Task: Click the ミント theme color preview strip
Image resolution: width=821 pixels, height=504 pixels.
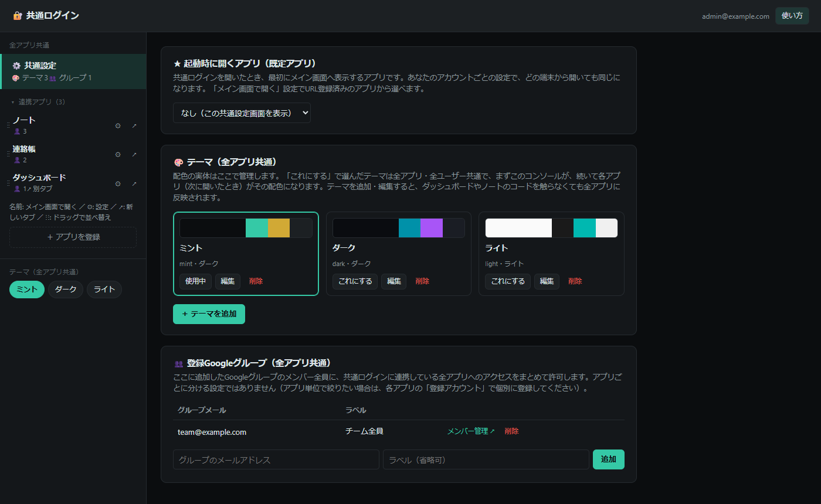Action: point(246,228)
